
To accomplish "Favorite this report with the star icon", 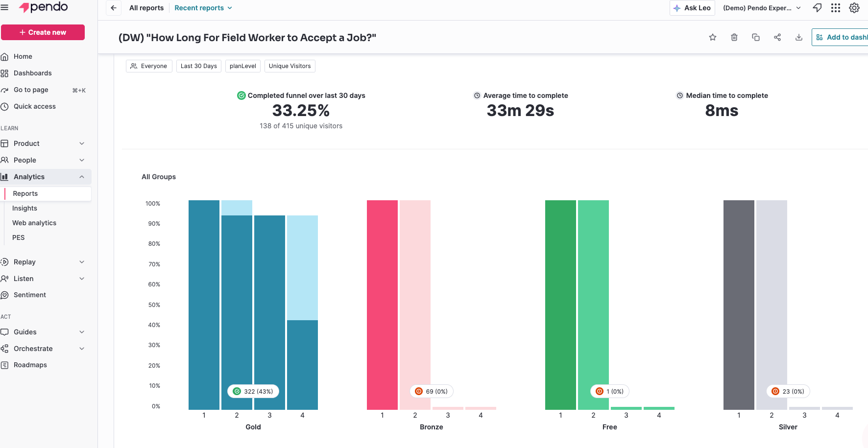I will pyautogui.click(x=713, y=37).
